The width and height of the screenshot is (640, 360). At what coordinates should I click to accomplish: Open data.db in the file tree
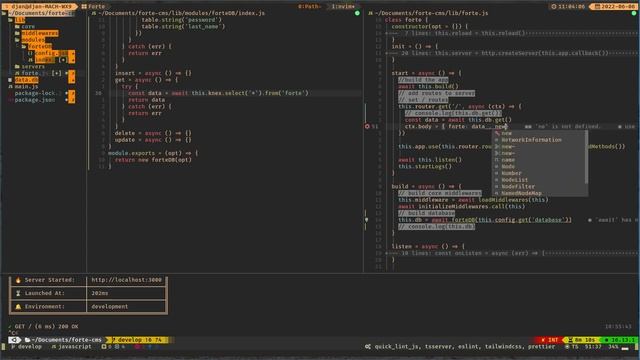coord(27,80)
